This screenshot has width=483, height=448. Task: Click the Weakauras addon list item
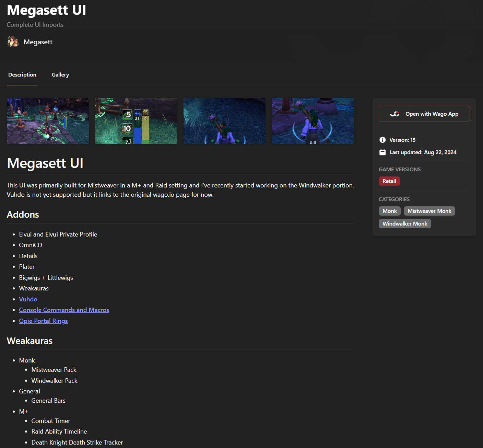(34, 288)
